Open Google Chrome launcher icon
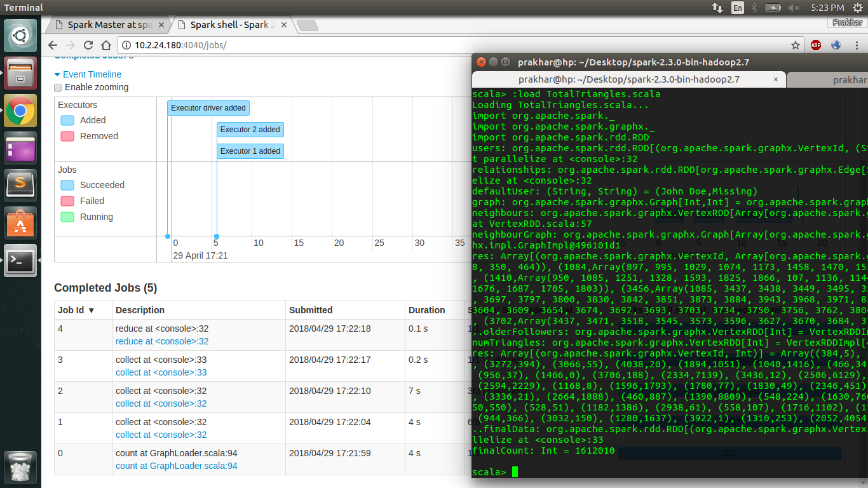Image resolution: width=868 pixels, height=488 pixels. point(21,111)
